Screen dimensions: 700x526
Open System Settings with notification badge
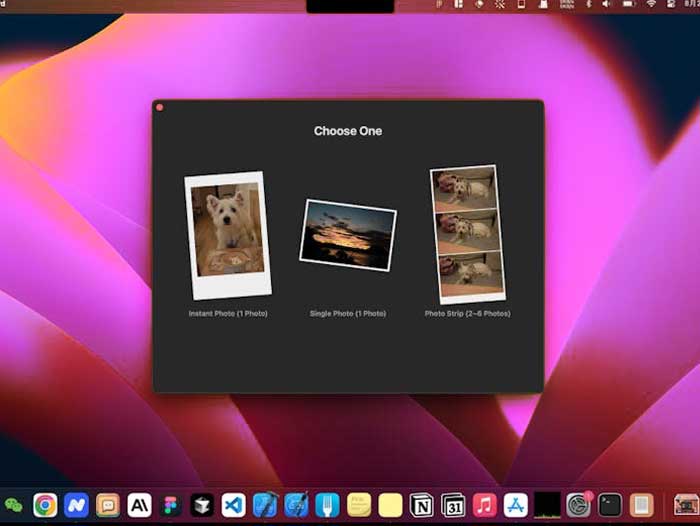click(579, 505)
